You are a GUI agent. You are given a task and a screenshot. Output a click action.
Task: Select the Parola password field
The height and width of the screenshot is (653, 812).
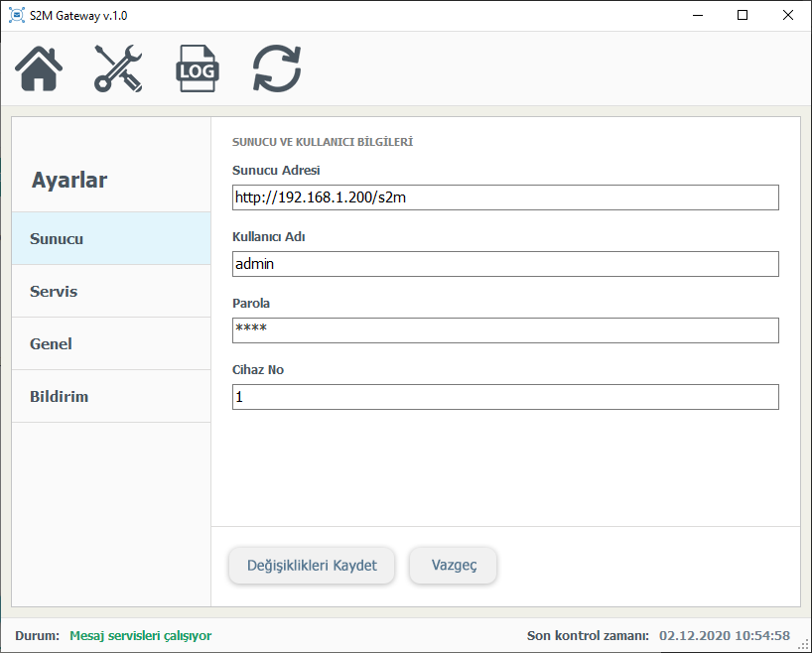(x=504, y=330)
